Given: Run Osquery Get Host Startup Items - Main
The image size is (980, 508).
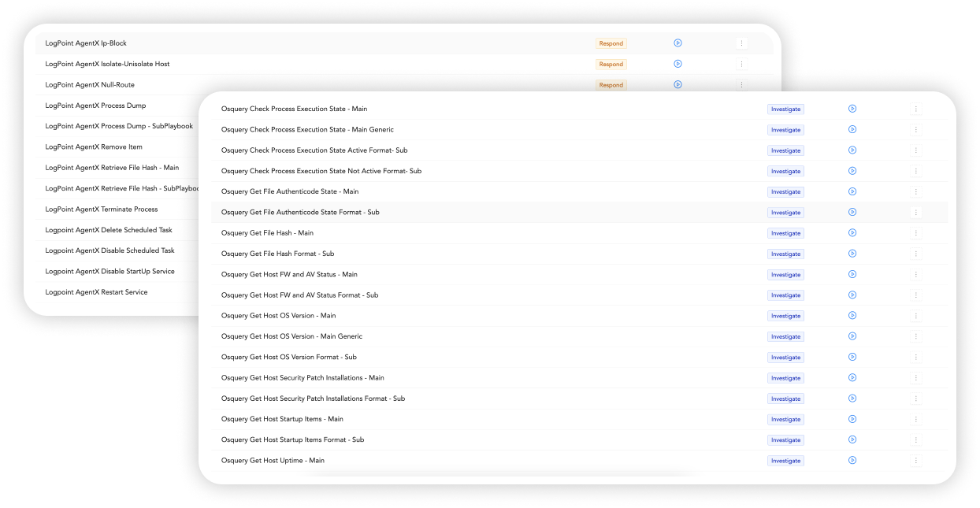Looking at the screenshot, I should pos(852,419).
